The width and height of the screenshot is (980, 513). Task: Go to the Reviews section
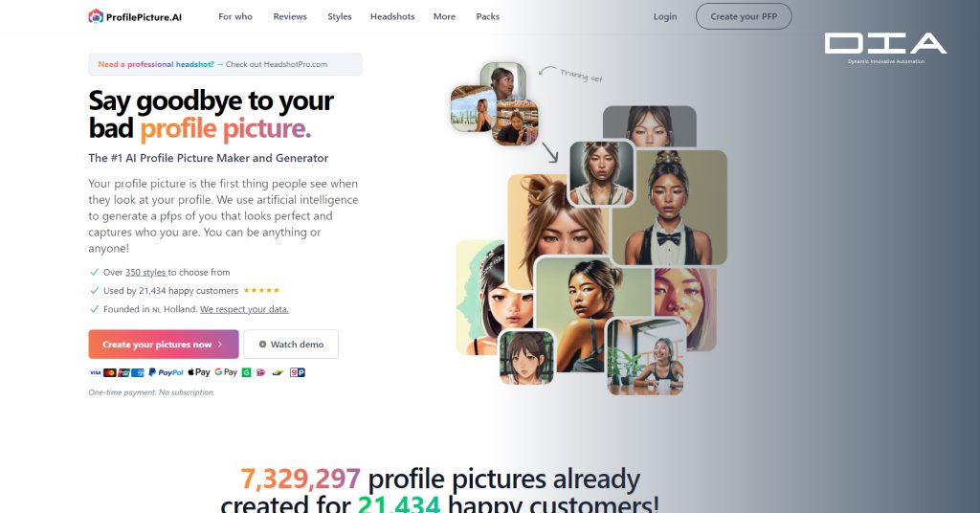290,17
